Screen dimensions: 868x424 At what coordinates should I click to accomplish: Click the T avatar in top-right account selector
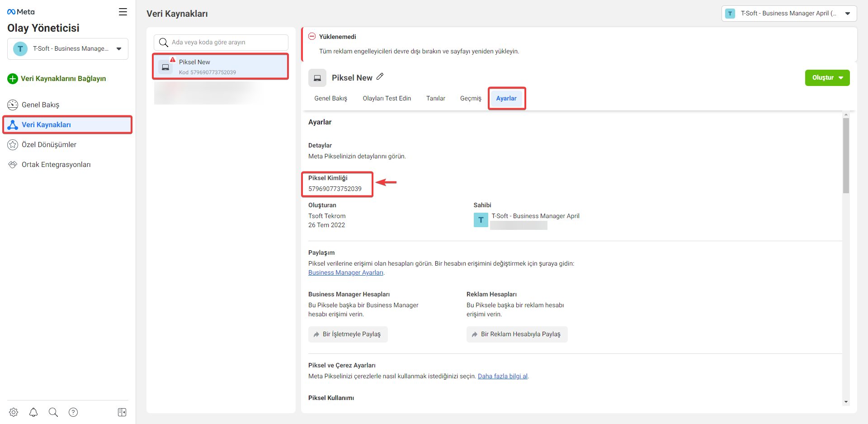[x=730, y=14]
